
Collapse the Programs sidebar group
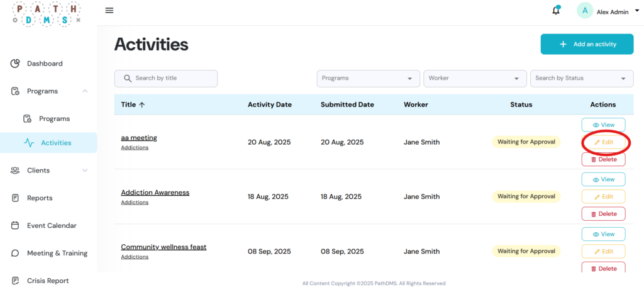[x=84, y=91]
